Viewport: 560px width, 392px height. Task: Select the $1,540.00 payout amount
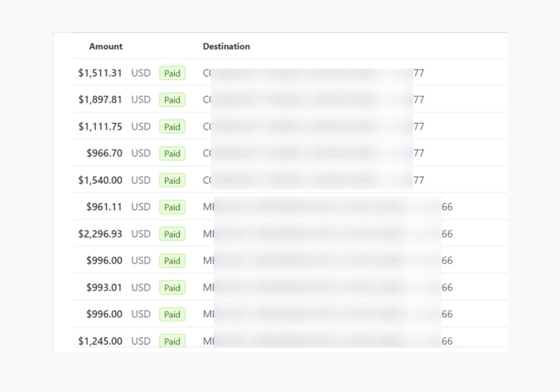pos(100,180)
